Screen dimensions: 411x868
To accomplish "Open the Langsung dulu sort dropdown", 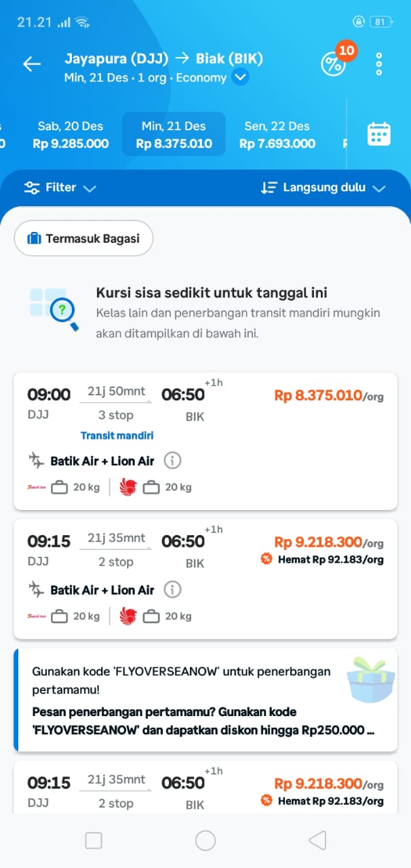I will click(323, 188).
